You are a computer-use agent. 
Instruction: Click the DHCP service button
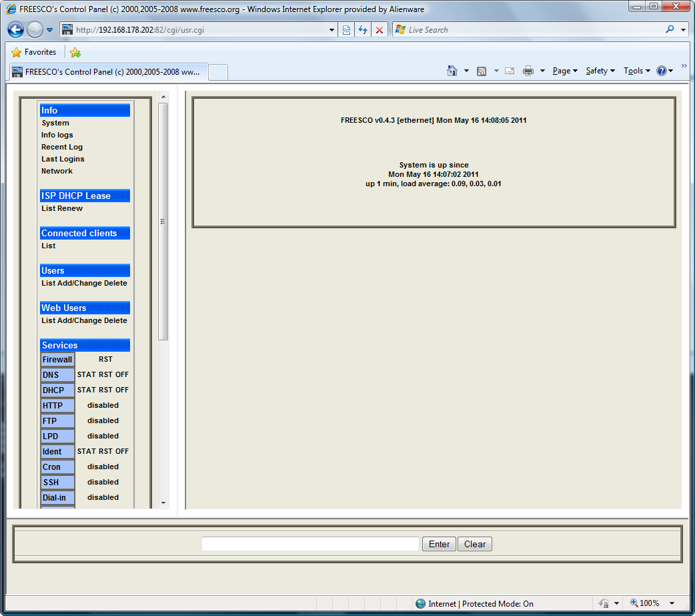click(57, 390)
